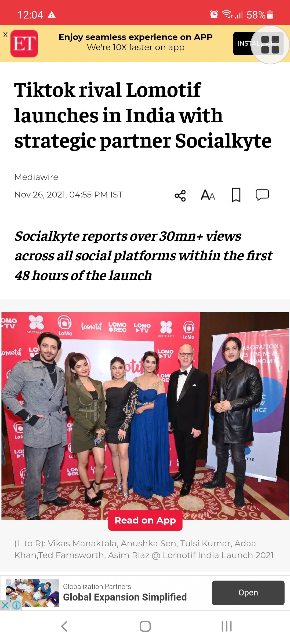Dismiss the app install banner with X

pyautogui.click(x=5, y=34)
